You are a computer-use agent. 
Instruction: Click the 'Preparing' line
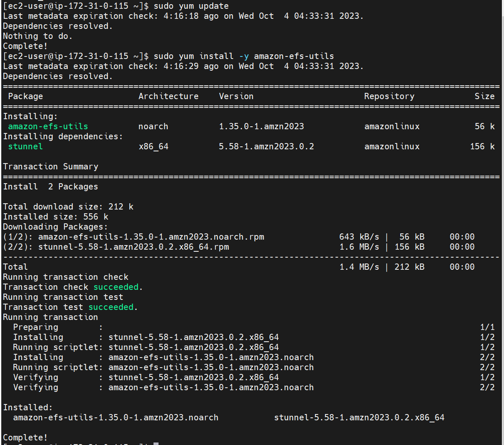254,327
